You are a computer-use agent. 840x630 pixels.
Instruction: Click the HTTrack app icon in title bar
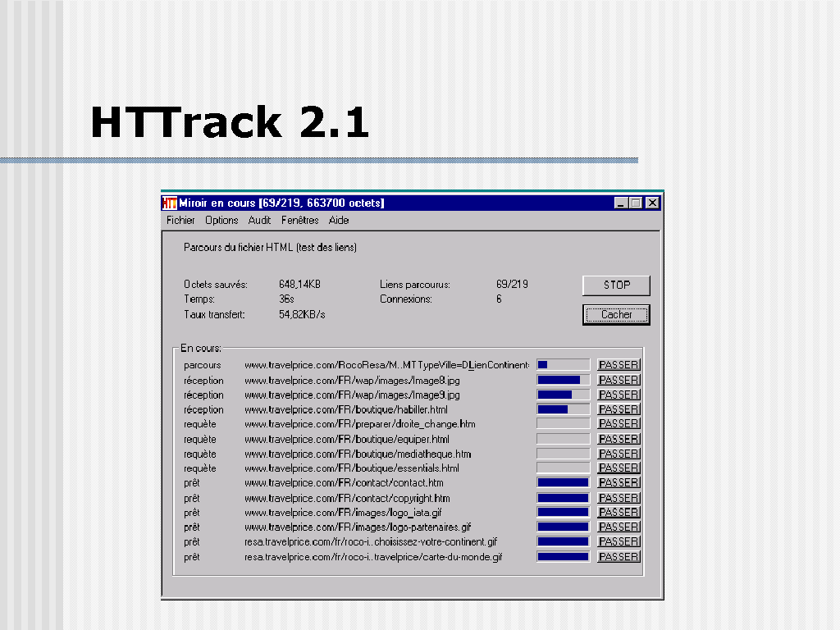170,203
